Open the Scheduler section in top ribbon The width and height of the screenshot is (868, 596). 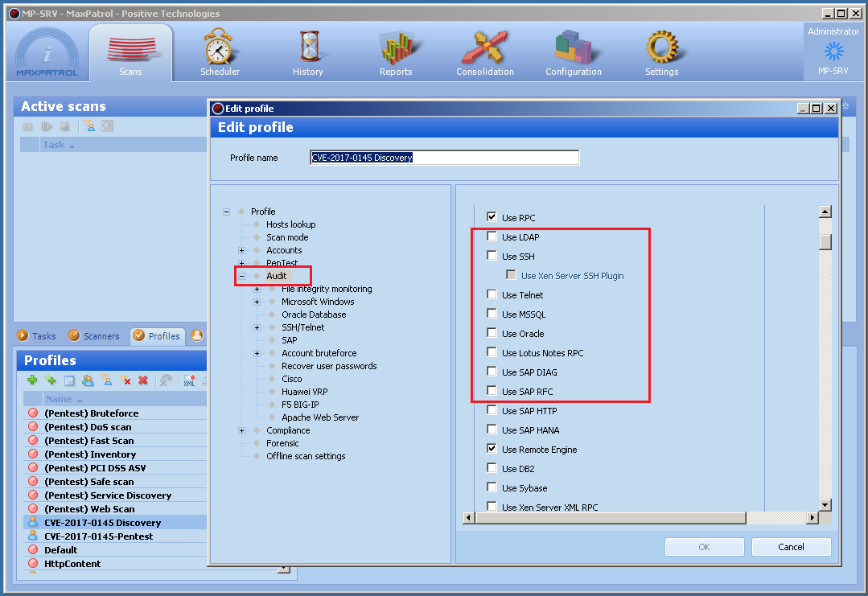point(220,52)
